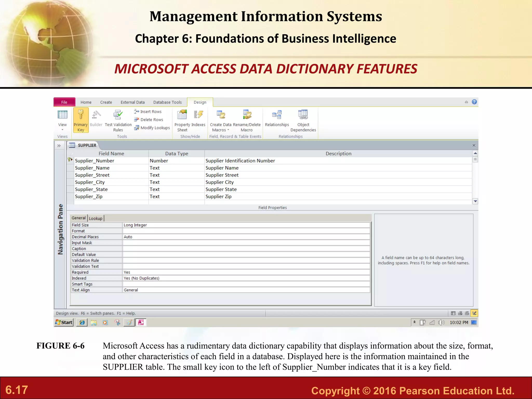Click the Builder wand icon
The height and width of the screenshot is (399, 532).
[96, 114]
